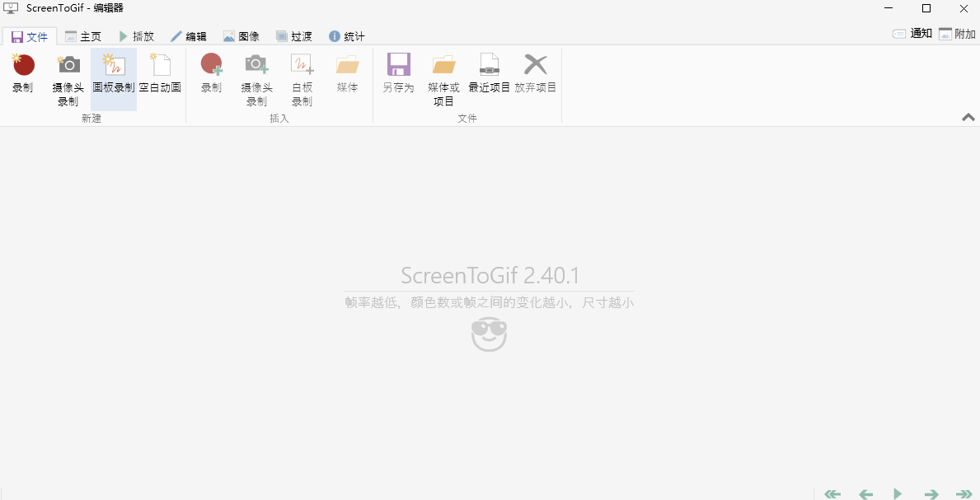Switch to the 编辑 tab

(190, 35)
